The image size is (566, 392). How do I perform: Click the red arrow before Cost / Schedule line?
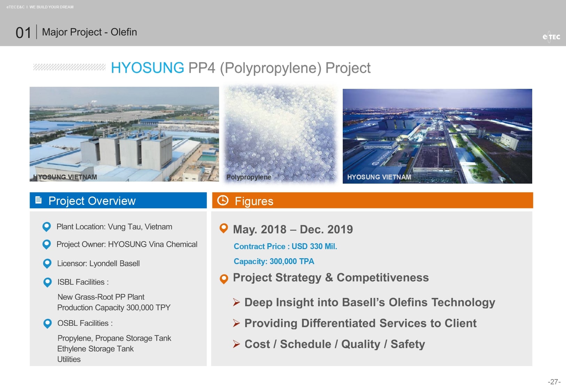click(x=237, y=344)
